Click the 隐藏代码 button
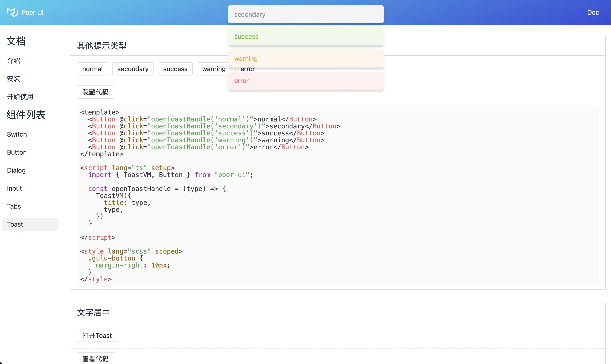The width and height of the screenshot is (611, 364). (x=95, y=92)
